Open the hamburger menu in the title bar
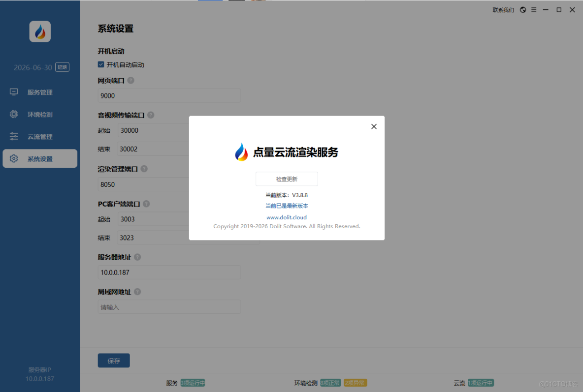Image resolution: width=583 pixels, height=392 pixels. click(x=533, y=9)
